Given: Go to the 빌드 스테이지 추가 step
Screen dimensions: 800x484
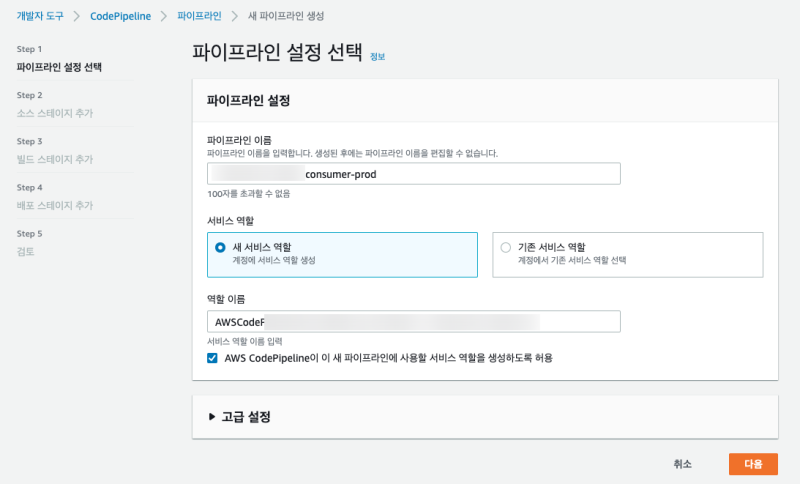Looking at the screenshot, I should click(55, 160).
